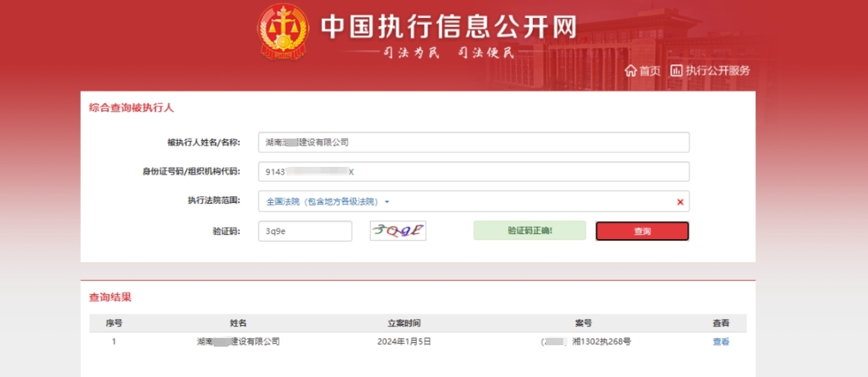Refresh the captcha image
Viewport: 868px width, 377px height.
398,230
